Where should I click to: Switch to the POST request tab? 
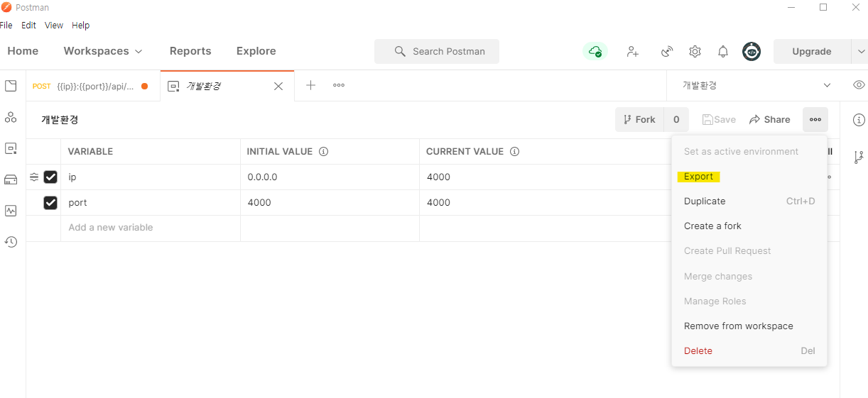pos(93,86)
